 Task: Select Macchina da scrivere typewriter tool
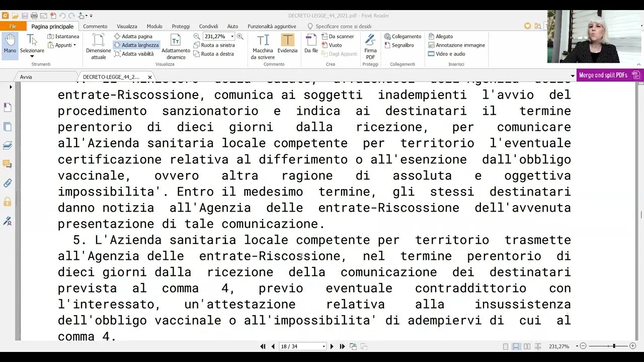[263, 47]
